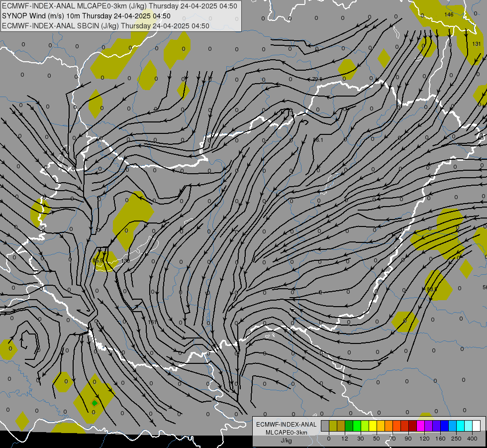Click the green diamond marker on the map
Viewport: 487px width, 448px height.
click(95, 403)
